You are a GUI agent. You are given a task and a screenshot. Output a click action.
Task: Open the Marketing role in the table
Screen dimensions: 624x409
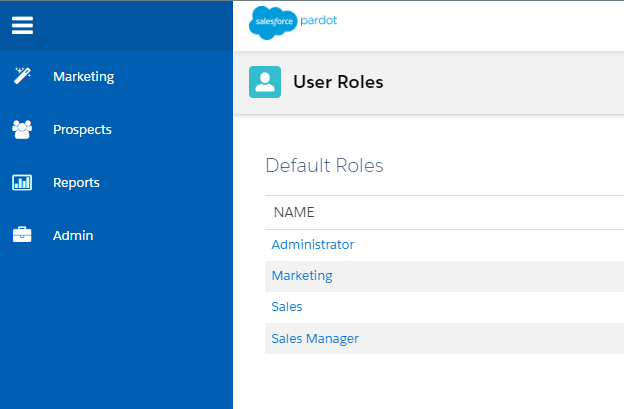coord(301,275)
